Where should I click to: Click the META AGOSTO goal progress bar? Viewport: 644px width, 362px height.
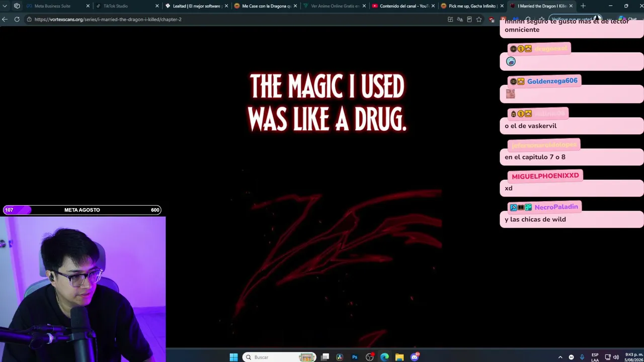[x=82, y=210]
